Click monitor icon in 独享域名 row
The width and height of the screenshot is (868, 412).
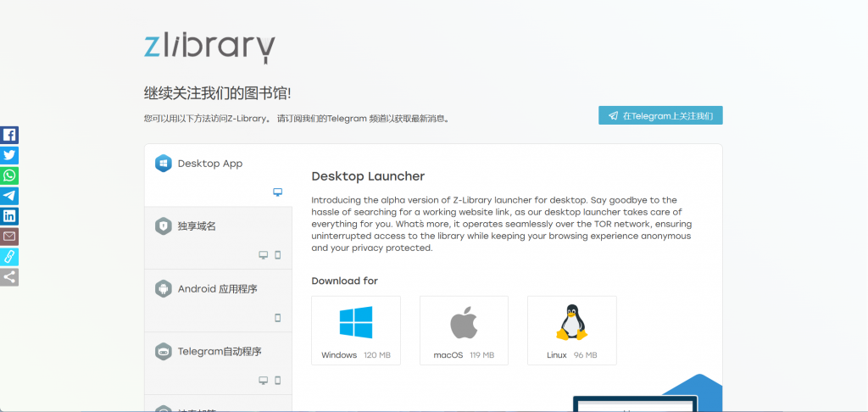pyautogui.click(x=264, y=254)
